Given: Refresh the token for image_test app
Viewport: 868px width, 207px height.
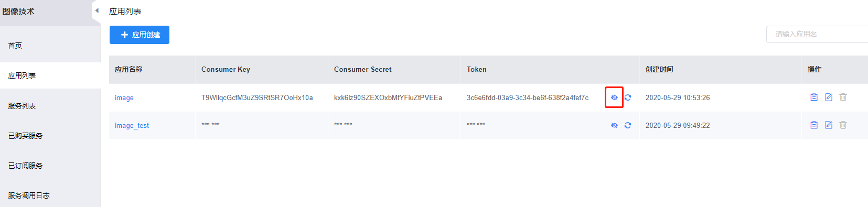Looking at the screenshot, I should pyautogui.click(x=628, y=125).
